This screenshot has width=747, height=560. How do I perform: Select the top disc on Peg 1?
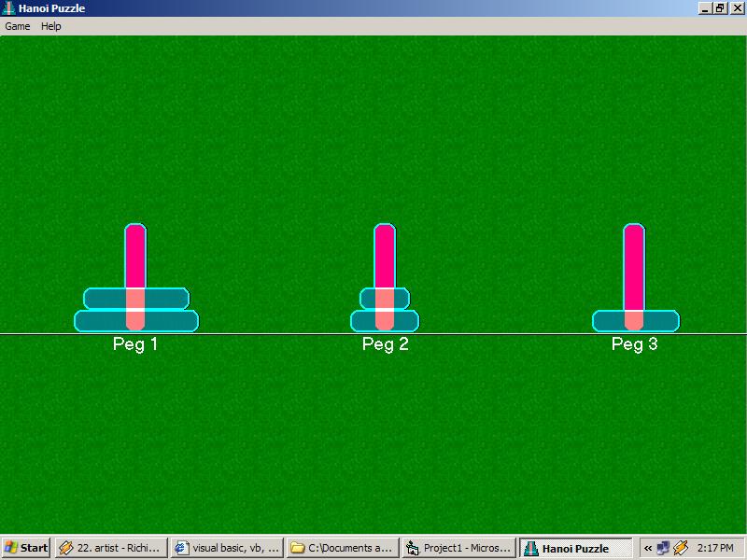[103, 299]
